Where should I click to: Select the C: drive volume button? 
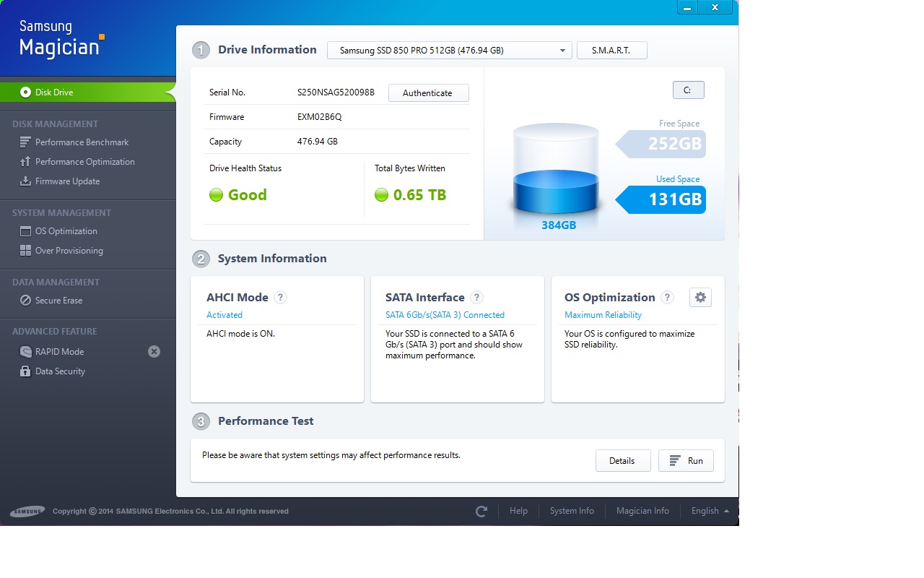point(688,90)
